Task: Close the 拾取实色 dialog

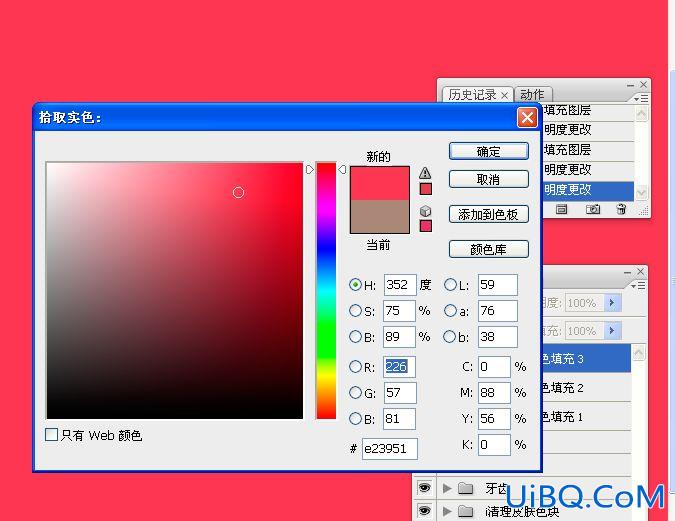Action: (x=527, y=118)
